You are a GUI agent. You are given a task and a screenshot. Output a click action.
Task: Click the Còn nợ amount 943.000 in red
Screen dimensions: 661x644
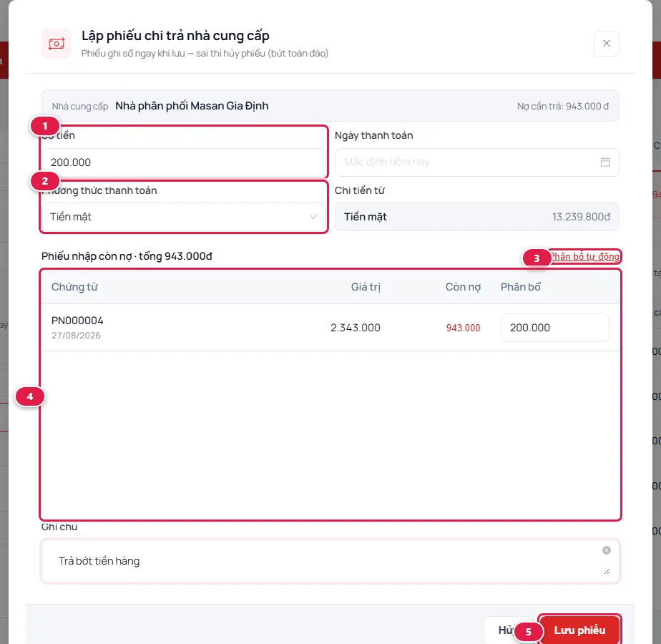(x=463, y=328)
